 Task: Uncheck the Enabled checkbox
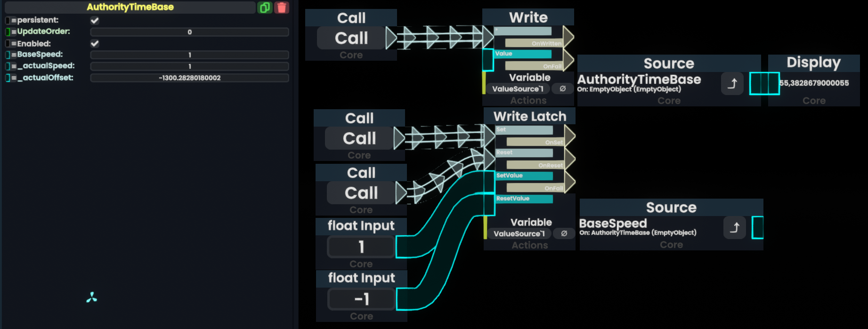tap(95, 43)
